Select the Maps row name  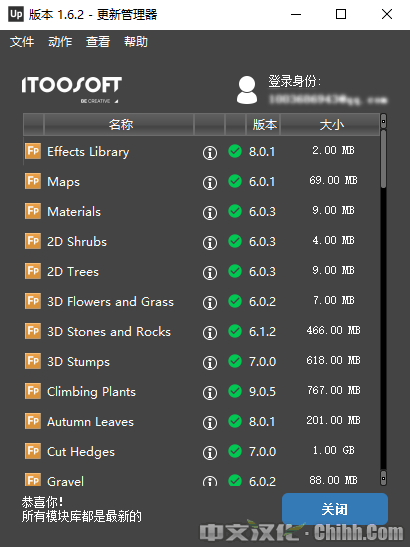[x=64, y=182]
